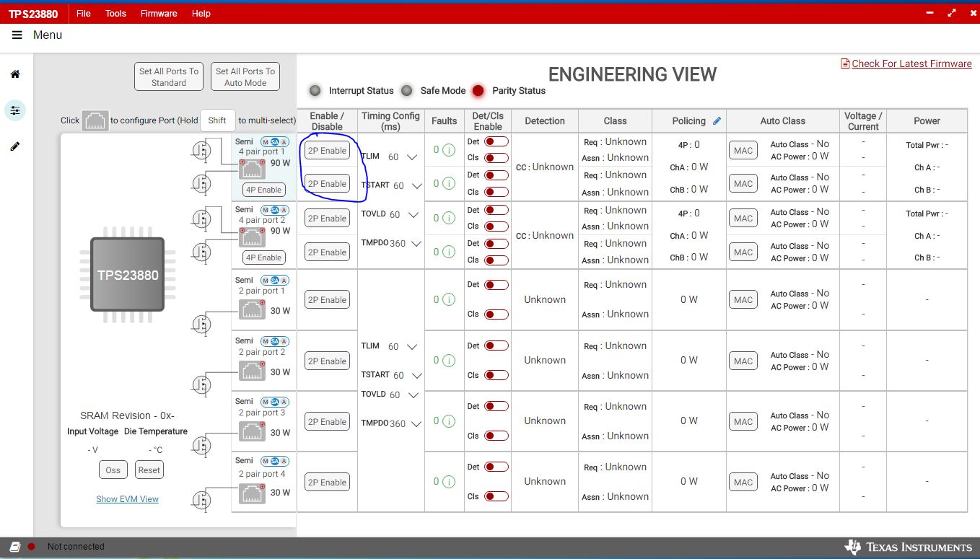Click the TPS23880 chip image

[127, 275]
